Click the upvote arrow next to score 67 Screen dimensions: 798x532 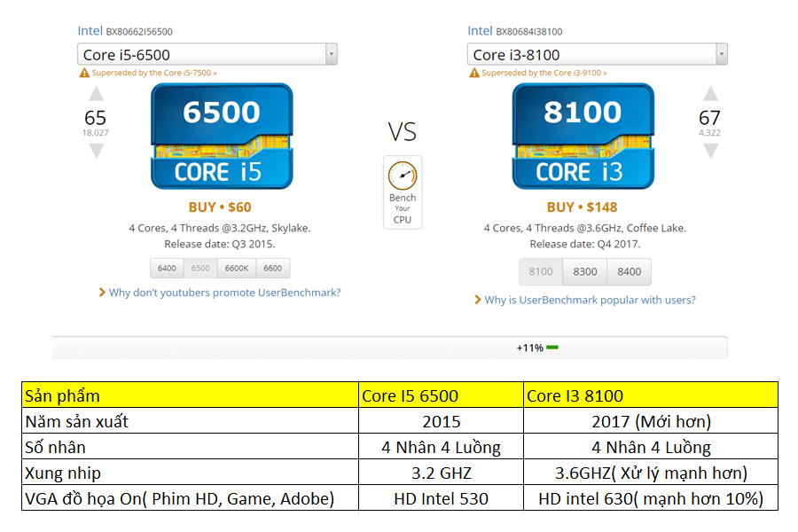click(x=710, y=91)
